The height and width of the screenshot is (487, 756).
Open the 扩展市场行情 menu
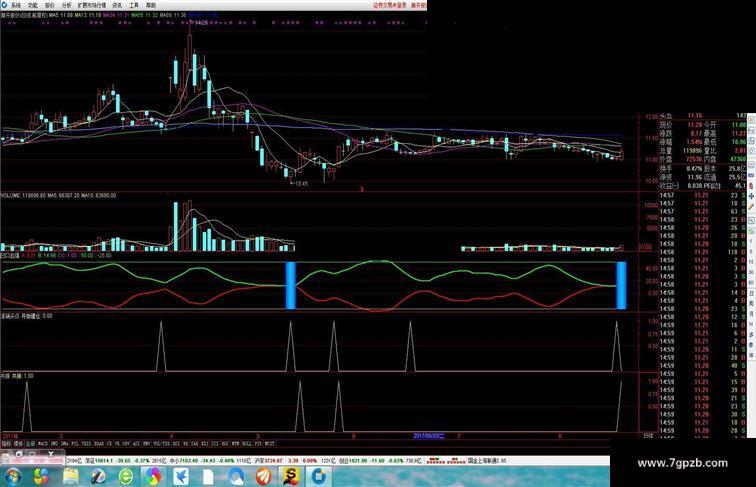pyautogui.click(x=92, y=5)
